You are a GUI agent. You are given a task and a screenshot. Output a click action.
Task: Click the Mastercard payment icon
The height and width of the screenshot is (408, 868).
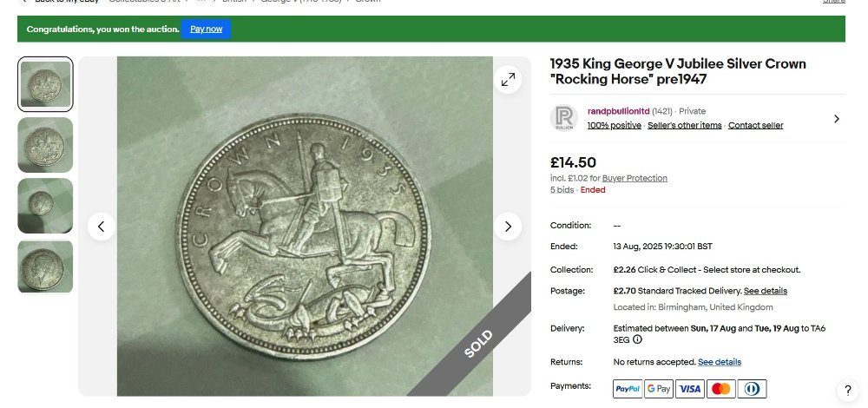click(720, 388)
